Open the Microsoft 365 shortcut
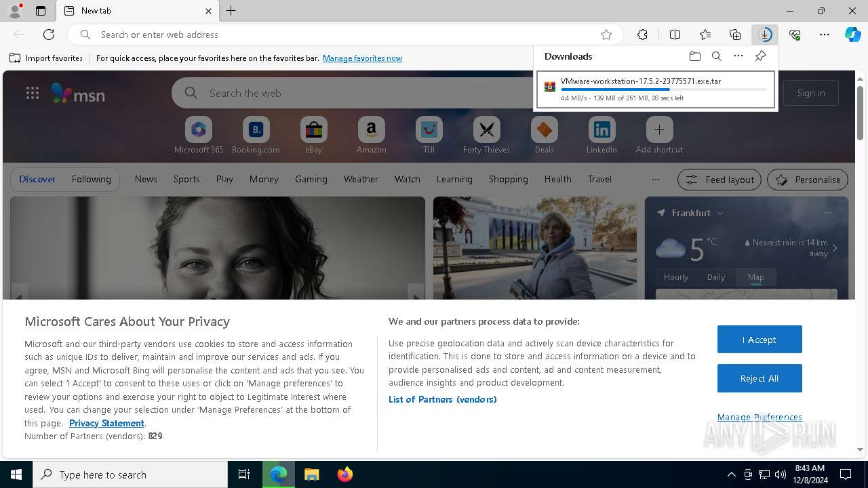This screenshot has height=488, width=868. pos(198,136)
